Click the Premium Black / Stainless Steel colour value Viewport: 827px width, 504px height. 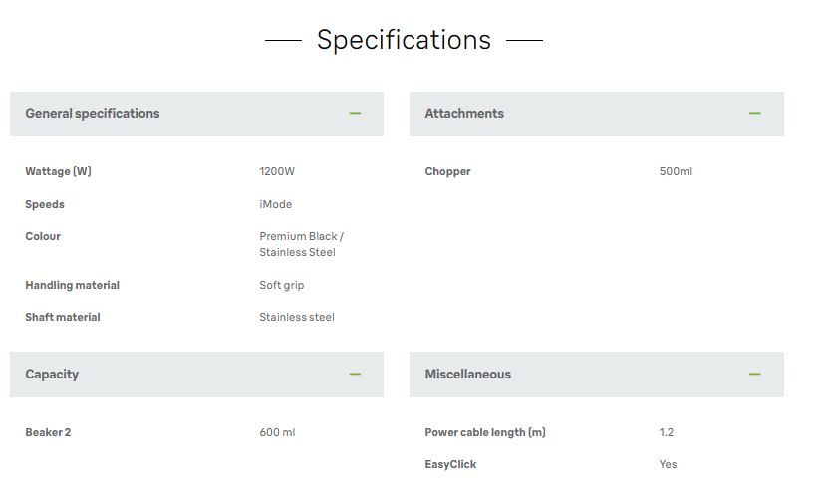[301, 244]
